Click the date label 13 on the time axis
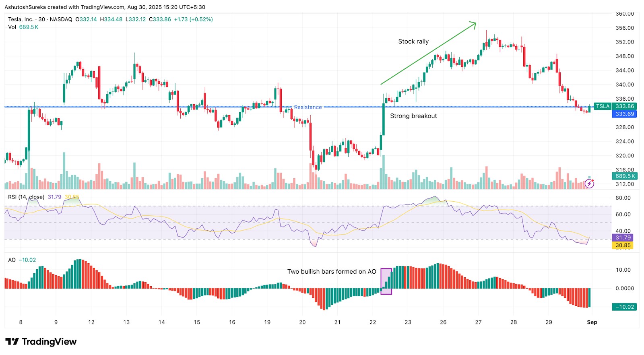The image size is (644, 355). (x=126, y=322)
